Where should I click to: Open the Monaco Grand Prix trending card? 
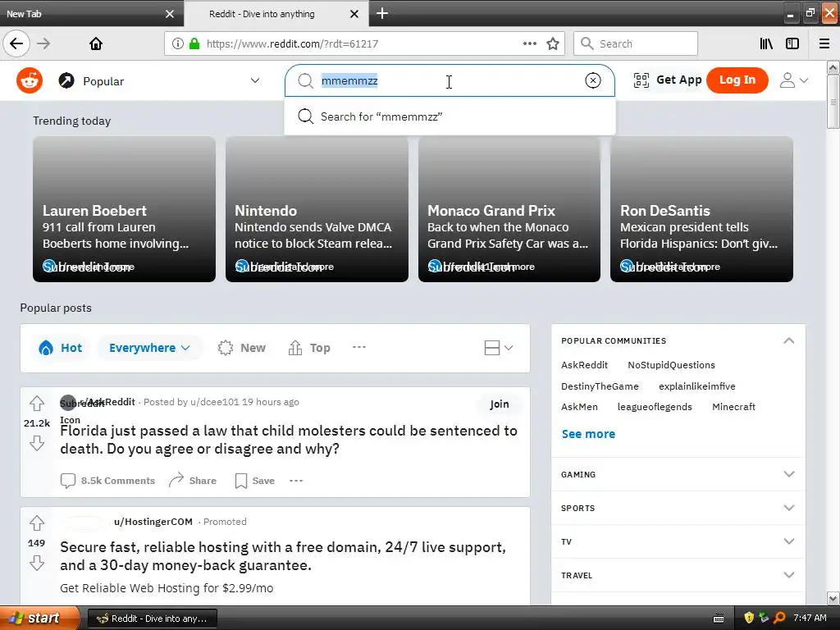509,209
